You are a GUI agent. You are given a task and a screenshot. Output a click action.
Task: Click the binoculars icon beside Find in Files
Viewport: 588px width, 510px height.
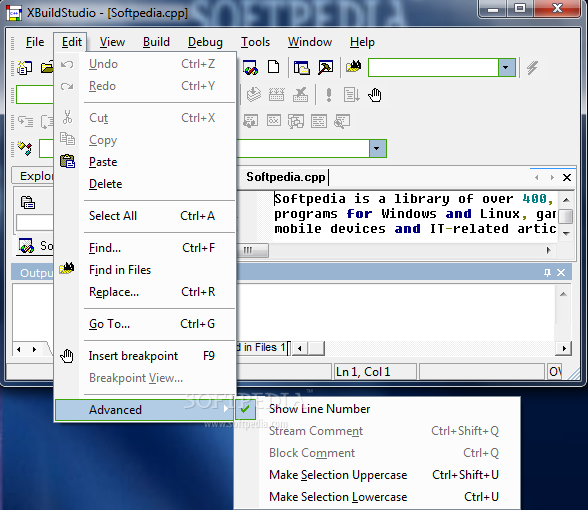pyautogui.click(x=67, y=268)
